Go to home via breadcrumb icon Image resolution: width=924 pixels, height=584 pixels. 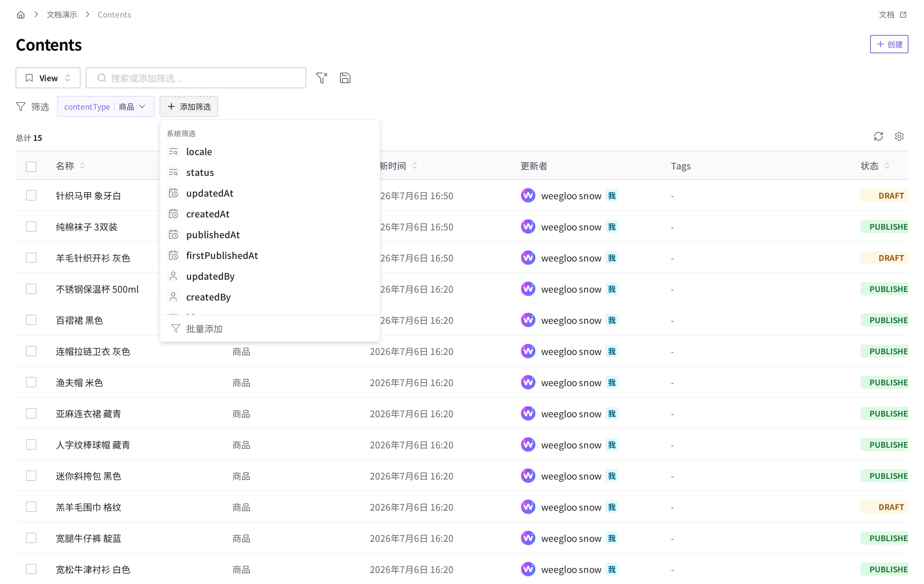pyautogui.click(x=21, y=15)
